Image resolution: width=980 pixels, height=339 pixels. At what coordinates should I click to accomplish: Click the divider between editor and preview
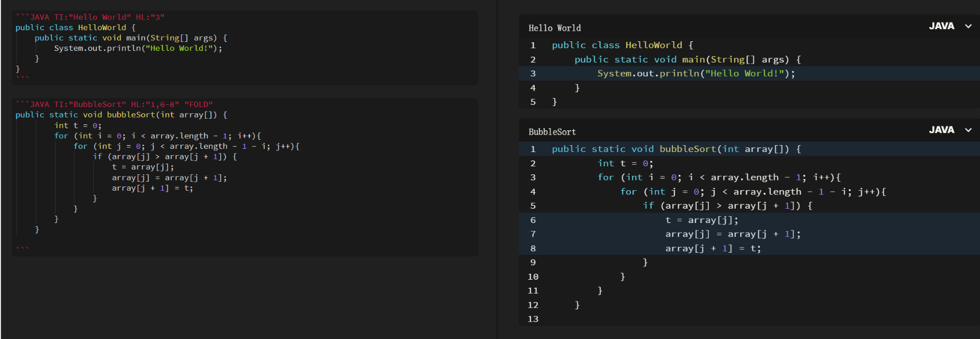(x=498, y=169)
